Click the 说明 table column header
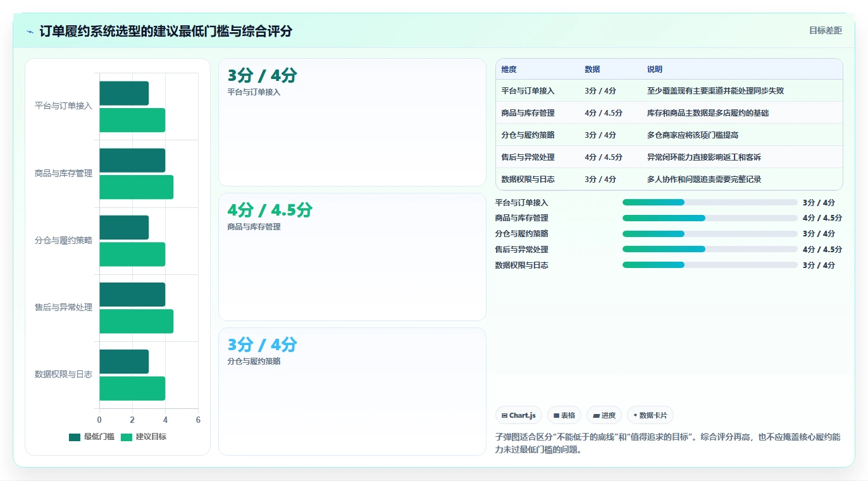 654,70
